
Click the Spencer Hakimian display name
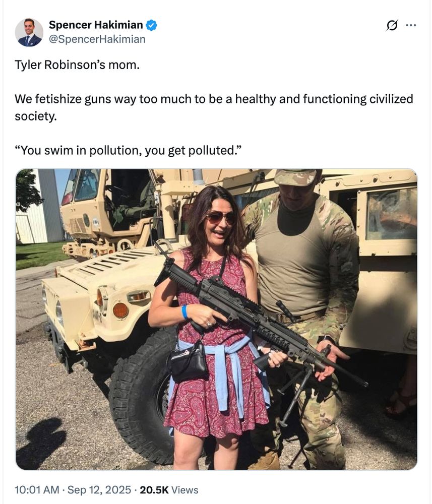tap(96, 25)
